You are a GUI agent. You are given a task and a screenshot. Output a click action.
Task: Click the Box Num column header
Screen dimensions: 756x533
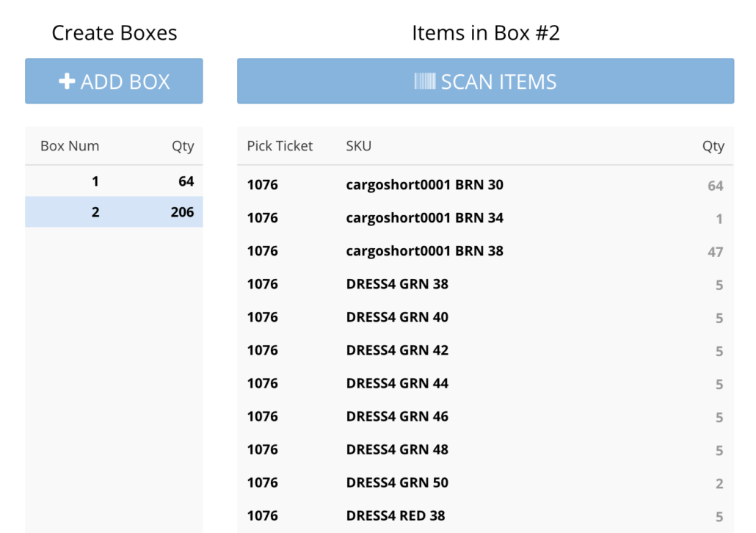[x=70, y=146]
